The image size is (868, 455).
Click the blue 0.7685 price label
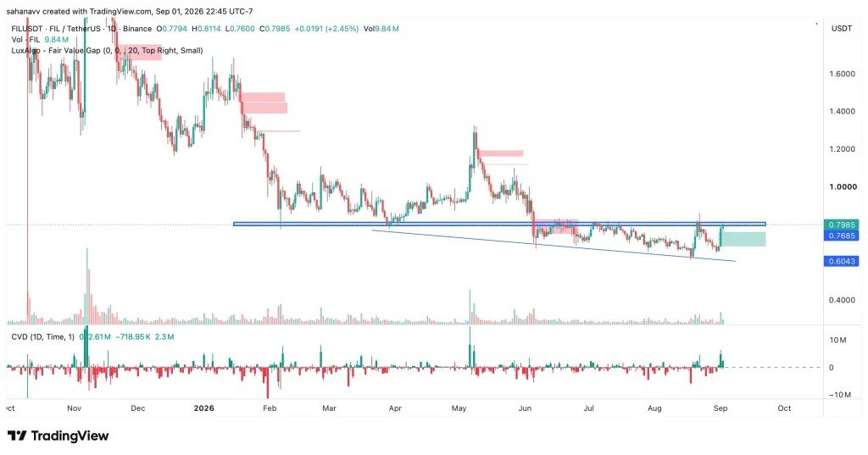(x=842, y=236)
